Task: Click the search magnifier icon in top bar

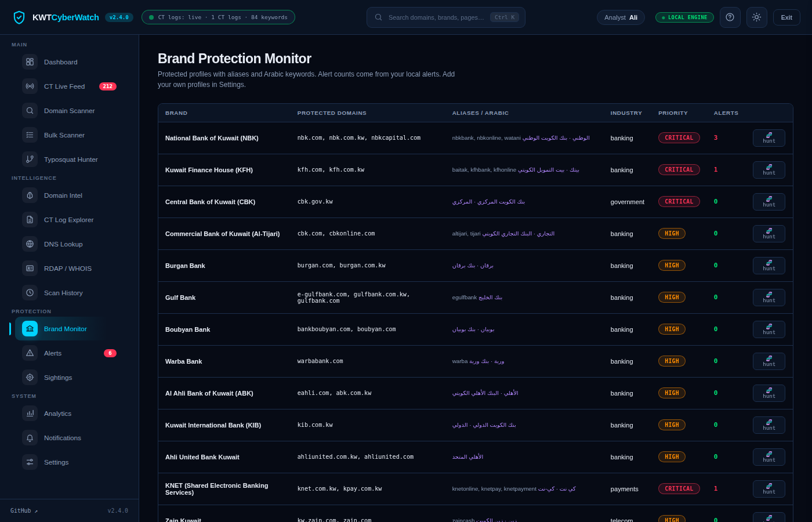Action: tap(378, 17)
